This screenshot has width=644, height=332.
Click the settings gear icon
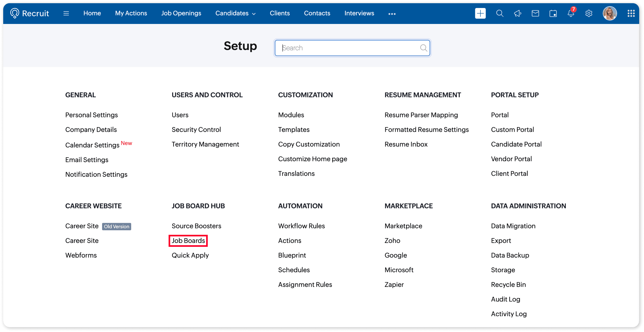589,13
